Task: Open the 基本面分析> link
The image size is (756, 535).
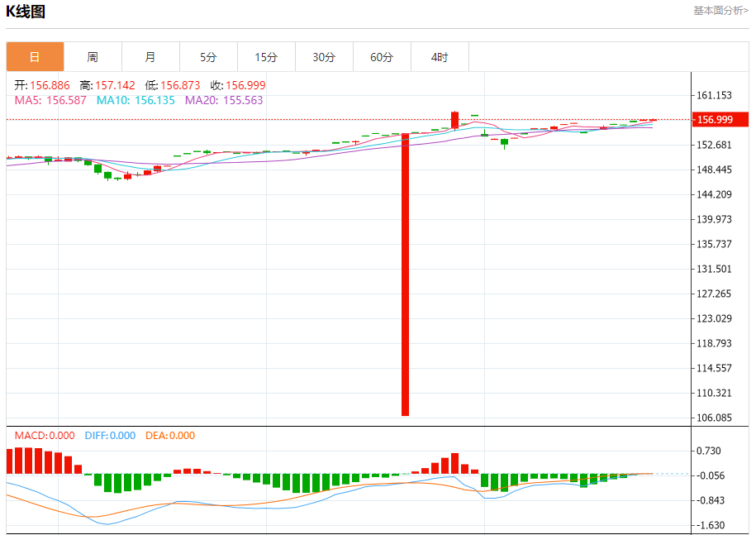Action: point(720,10)
